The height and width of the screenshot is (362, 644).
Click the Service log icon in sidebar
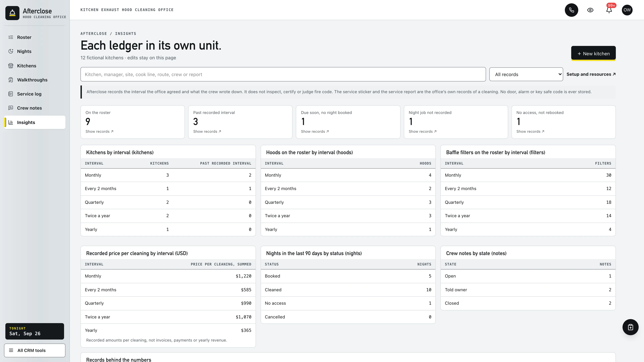[x=11, y=94]
